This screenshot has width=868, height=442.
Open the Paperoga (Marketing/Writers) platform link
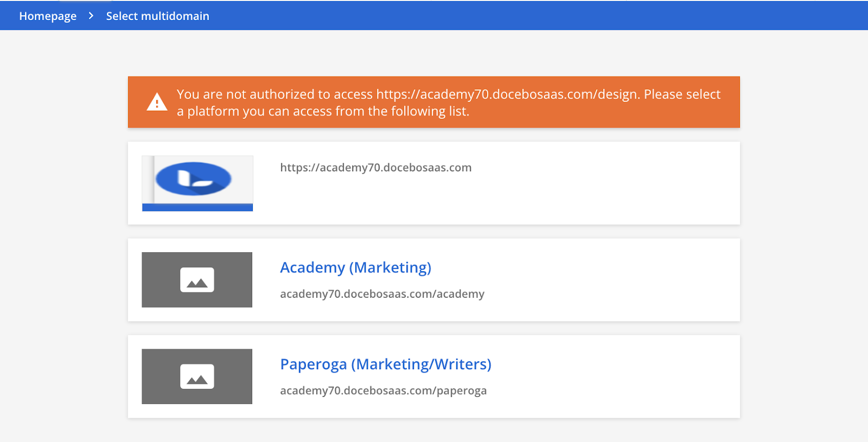[x=386, y=364]
